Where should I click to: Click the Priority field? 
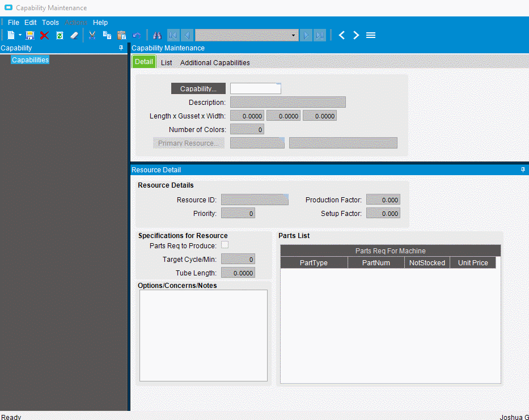point(238,213)
